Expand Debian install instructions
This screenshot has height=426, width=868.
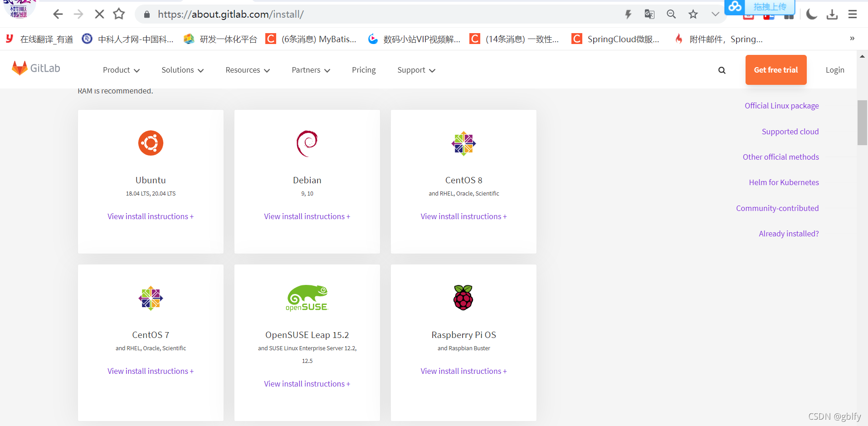[307, 216]
